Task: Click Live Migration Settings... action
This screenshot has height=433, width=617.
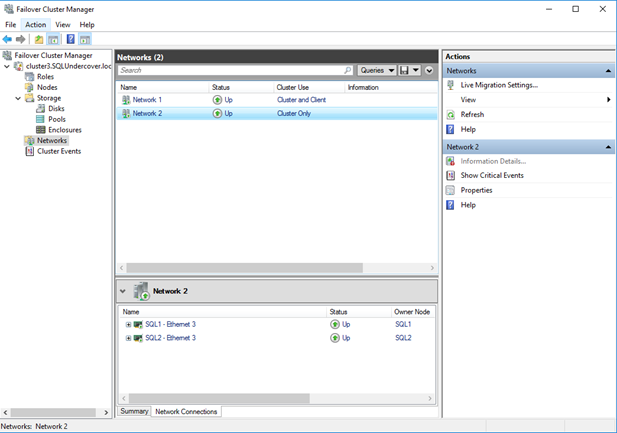Action: tap(499, 85)
